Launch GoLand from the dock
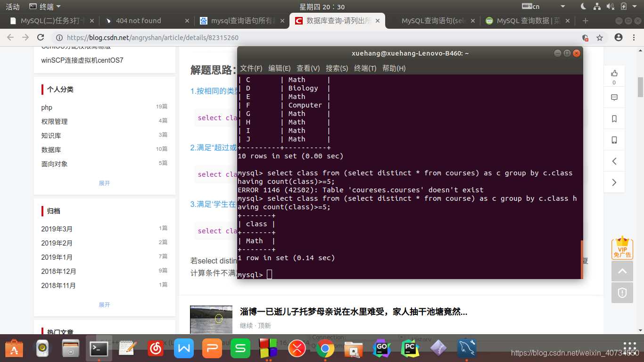 point(381,349)
